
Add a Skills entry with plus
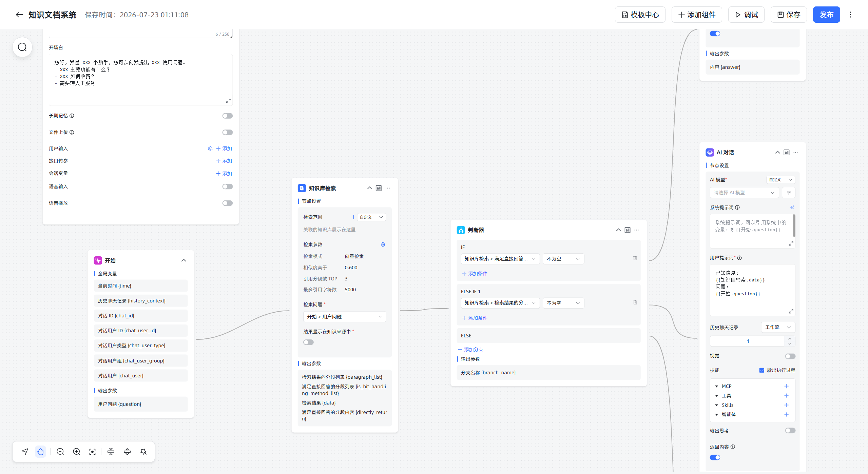coord(787,405)
